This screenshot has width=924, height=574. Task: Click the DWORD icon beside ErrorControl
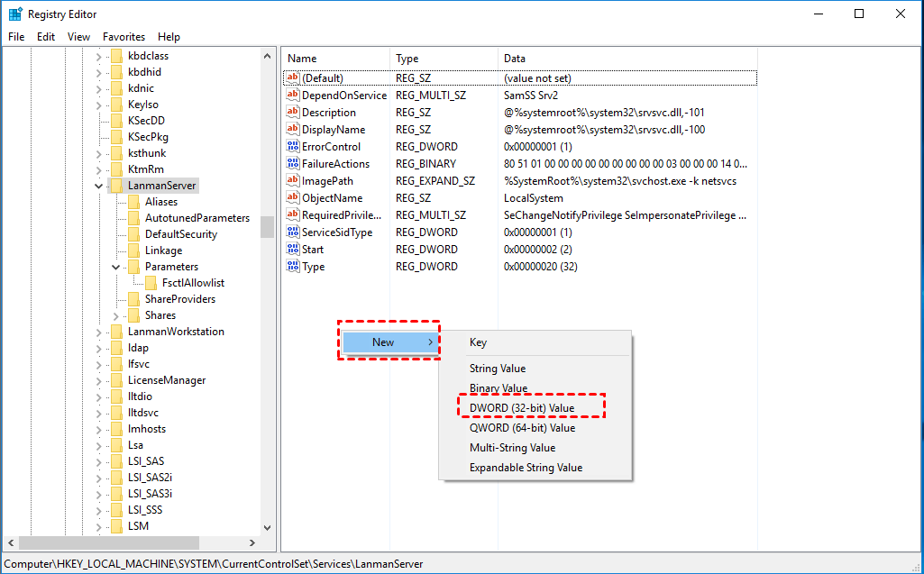pos(292,146)
